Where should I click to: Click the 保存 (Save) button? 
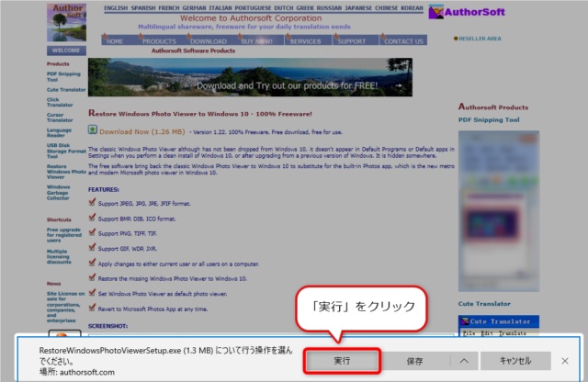click(x=414, y=361)
